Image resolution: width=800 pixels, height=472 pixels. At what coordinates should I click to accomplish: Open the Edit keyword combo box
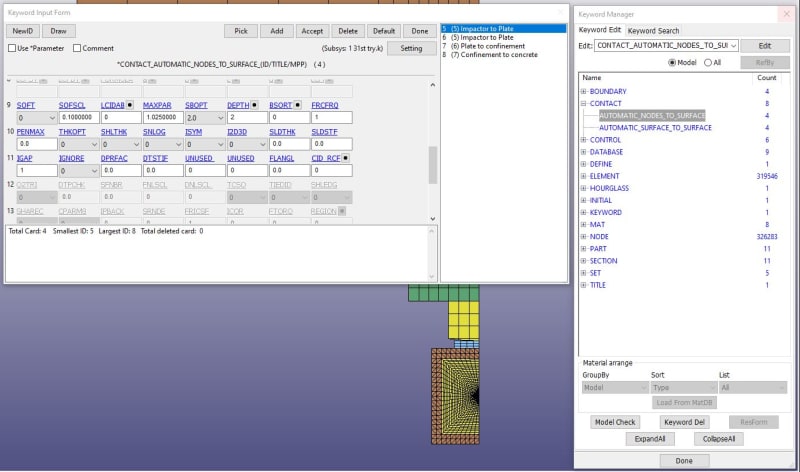point(666,45)
